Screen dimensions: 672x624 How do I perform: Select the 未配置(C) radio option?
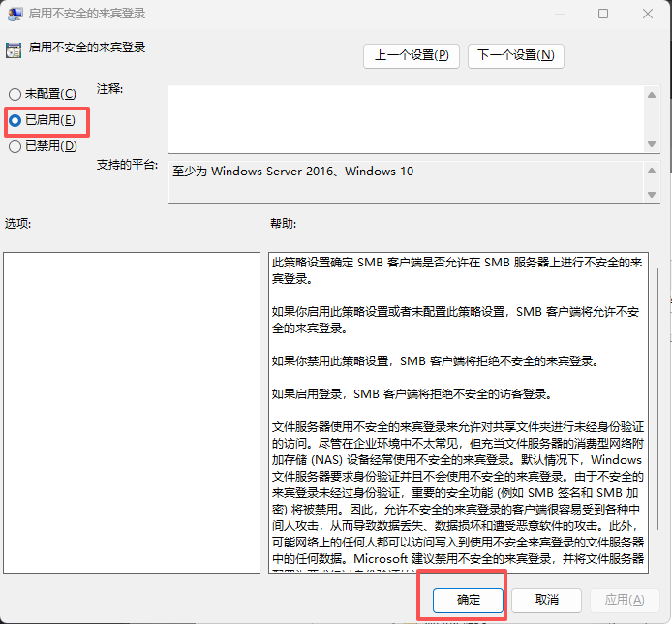(15, 94)
